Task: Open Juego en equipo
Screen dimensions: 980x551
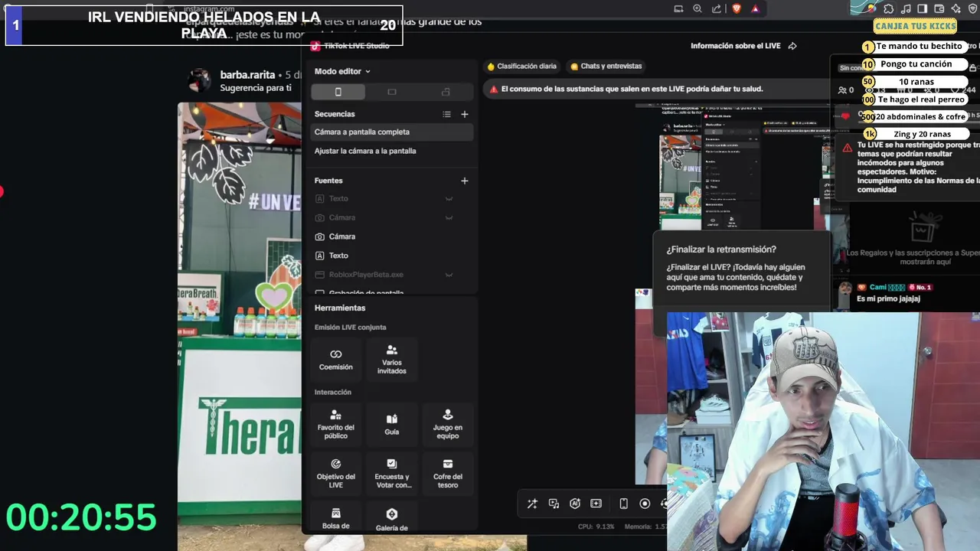Action: [x=448, y=425]
